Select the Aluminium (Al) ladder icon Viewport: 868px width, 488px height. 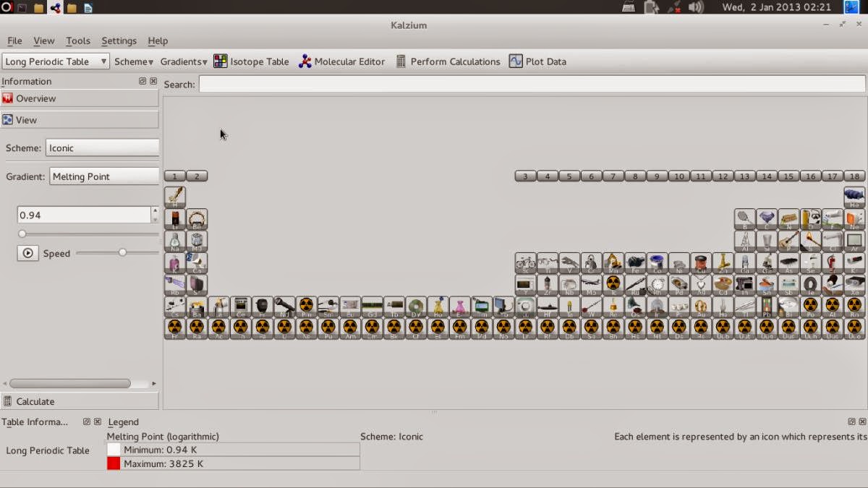click(745, 241)
